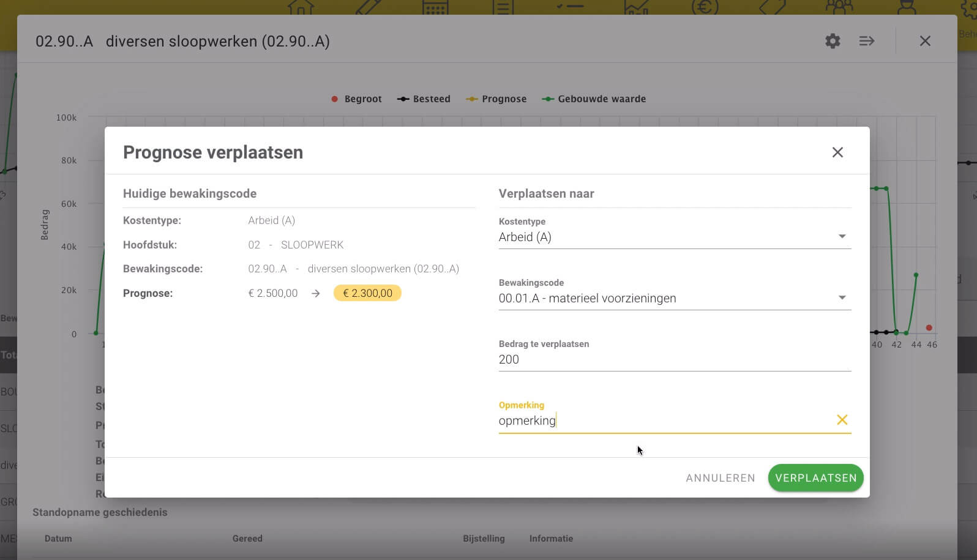Open the checklist icon in top navigation
The image size is (977, 560).
coord(570,7)
